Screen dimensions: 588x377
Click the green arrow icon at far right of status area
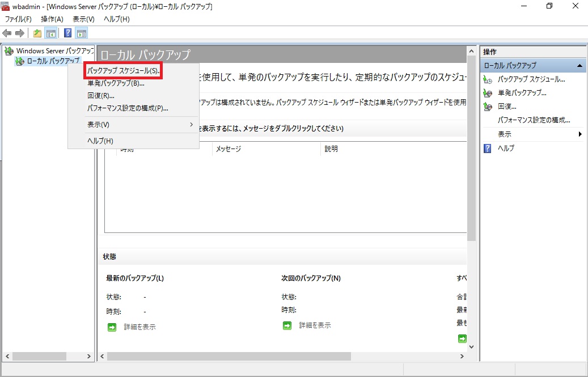(x=462, y=338)
